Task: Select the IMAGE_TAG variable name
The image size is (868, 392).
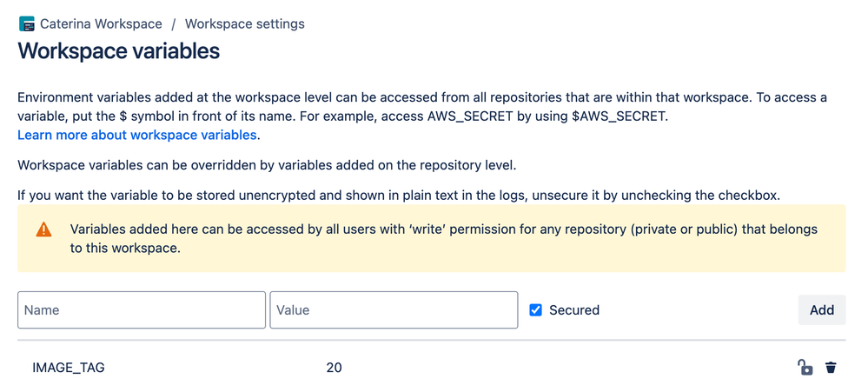Action: point(69,368)
